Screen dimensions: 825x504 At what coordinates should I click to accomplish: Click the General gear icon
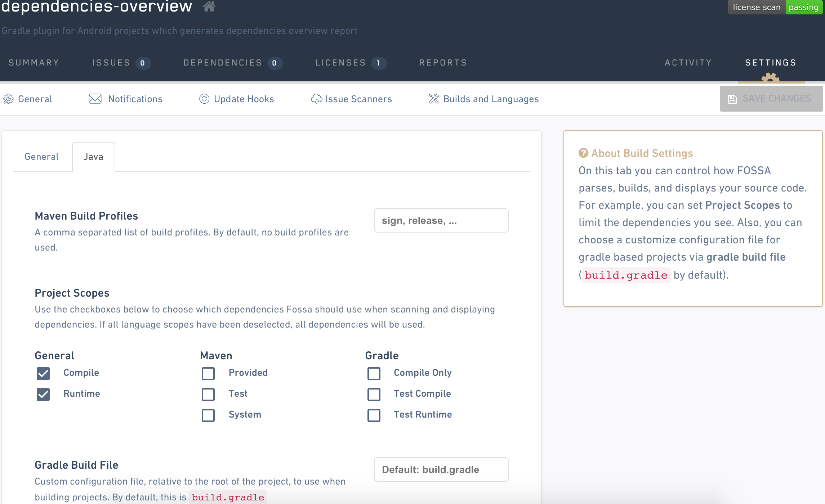click(9, 99)
